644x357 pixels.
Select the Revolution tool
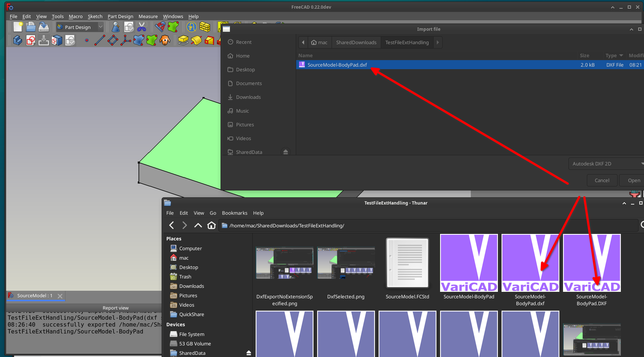click(196, 40)
